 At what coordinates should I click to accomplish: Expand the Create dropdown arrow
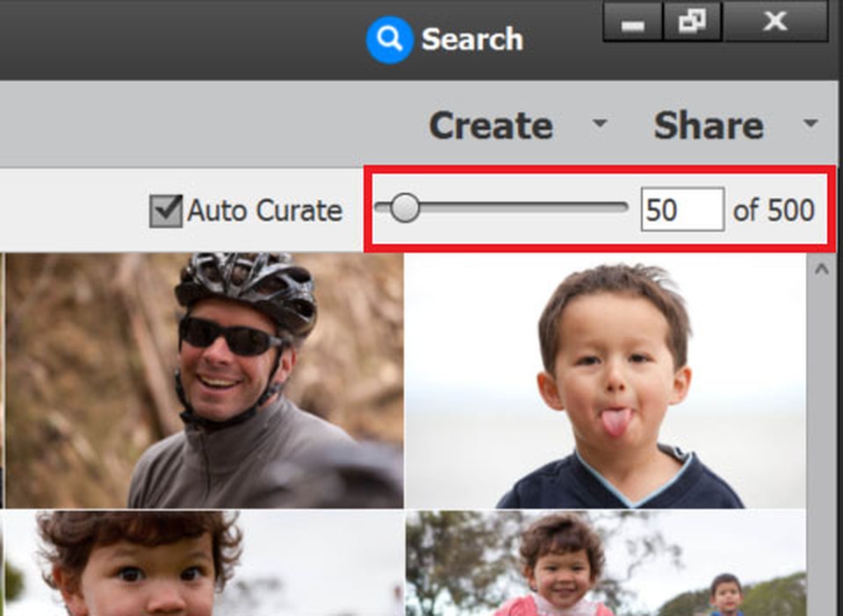point(600,124)
